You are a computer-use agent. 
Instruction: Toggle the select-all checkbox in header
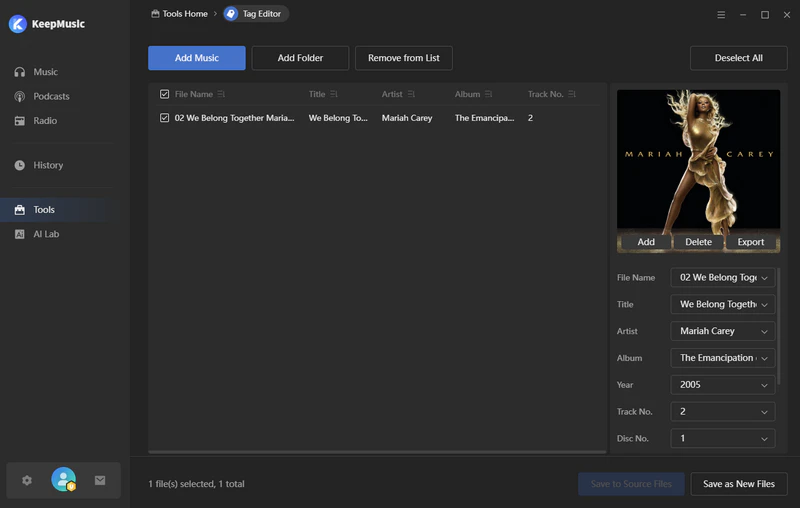(x=165, y=95)
